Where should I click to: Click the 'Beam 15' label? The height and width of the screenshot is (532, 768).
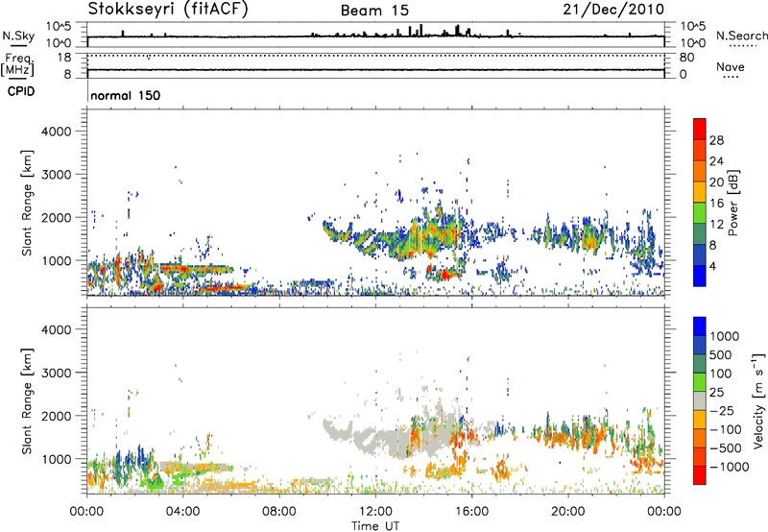coord(374,11)
